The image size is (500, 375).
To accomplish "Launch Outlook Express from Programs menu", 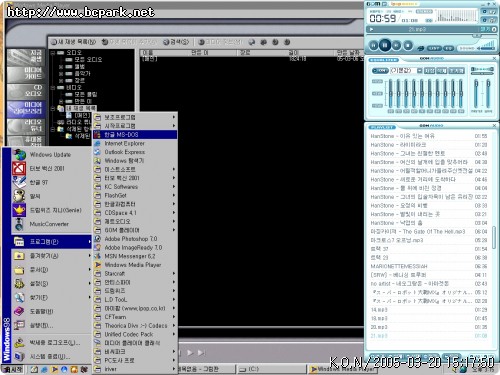I will point(135,152).
